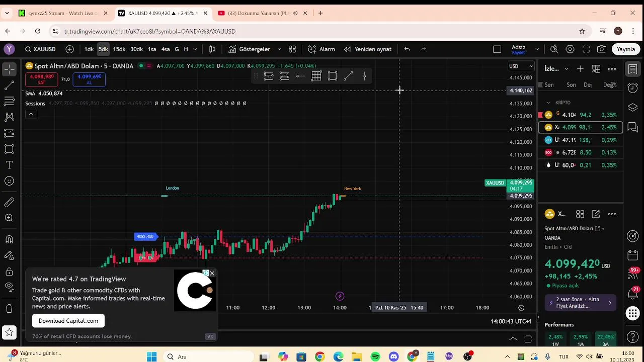This screenshot has height=362, width=644.
Task: Remove drawings with the trash icon
Action: point(9,308)
